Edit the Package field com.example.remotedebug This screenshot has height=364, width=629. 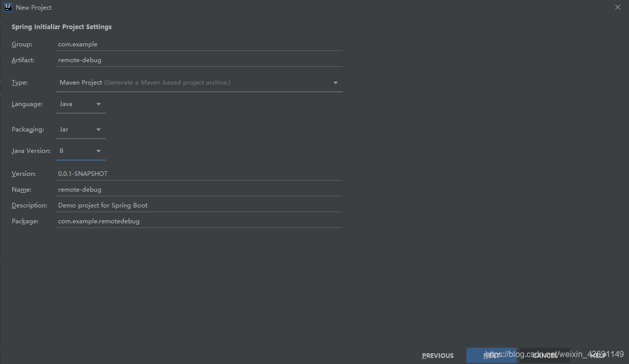pyautogui.click(x=199, y=221)
